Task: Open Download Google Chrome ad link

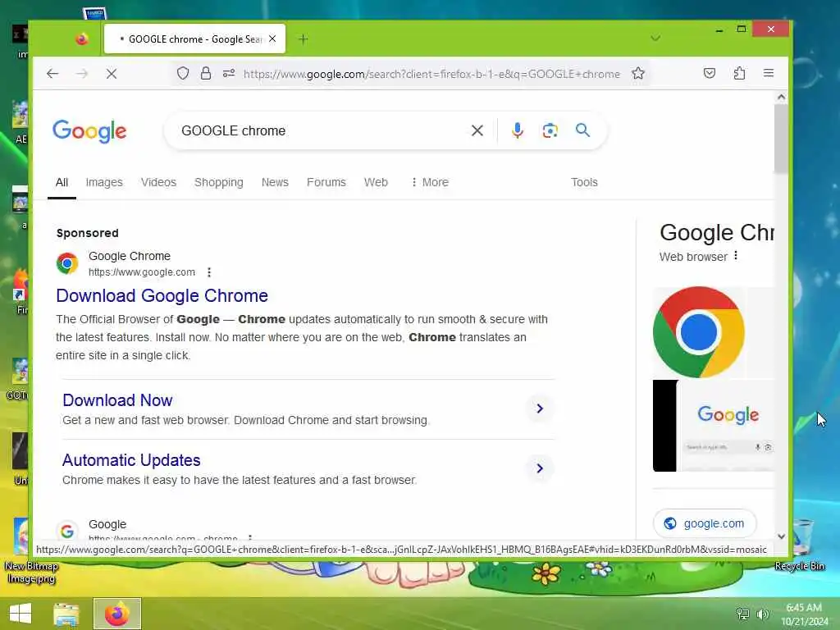Action: point(162,295)
